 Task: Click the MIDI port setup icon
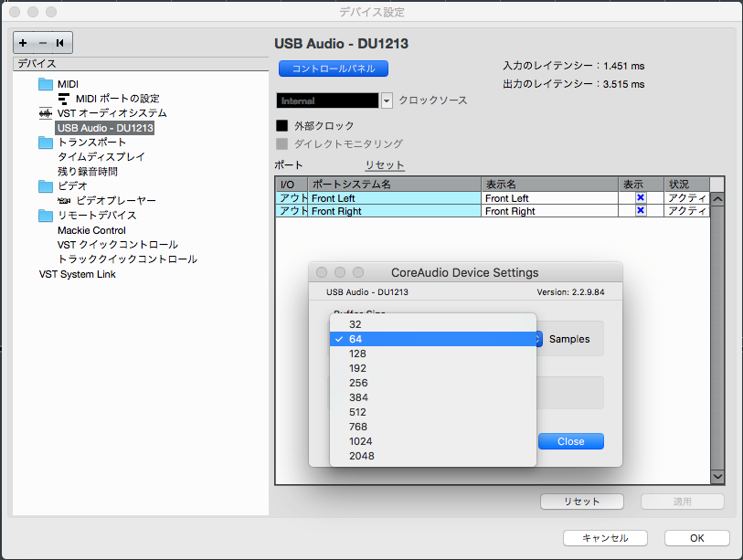click(x=63, y=99)
